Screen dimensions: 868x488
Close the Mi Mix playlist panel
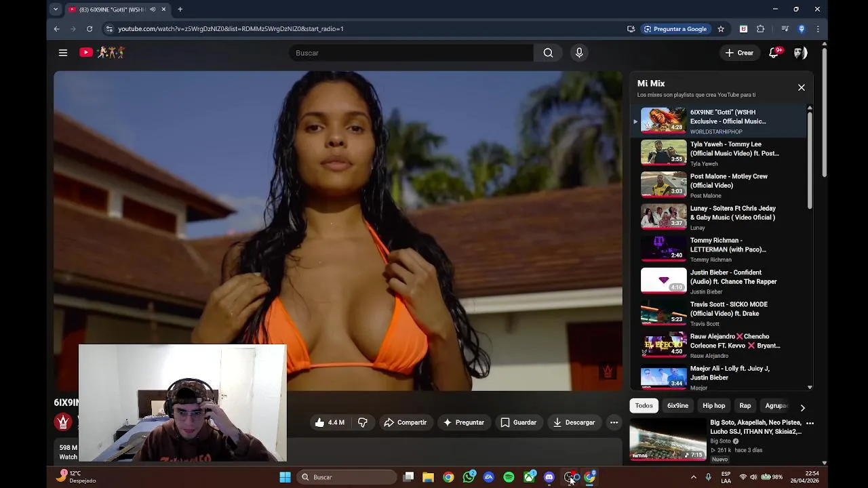coord(802,87)
